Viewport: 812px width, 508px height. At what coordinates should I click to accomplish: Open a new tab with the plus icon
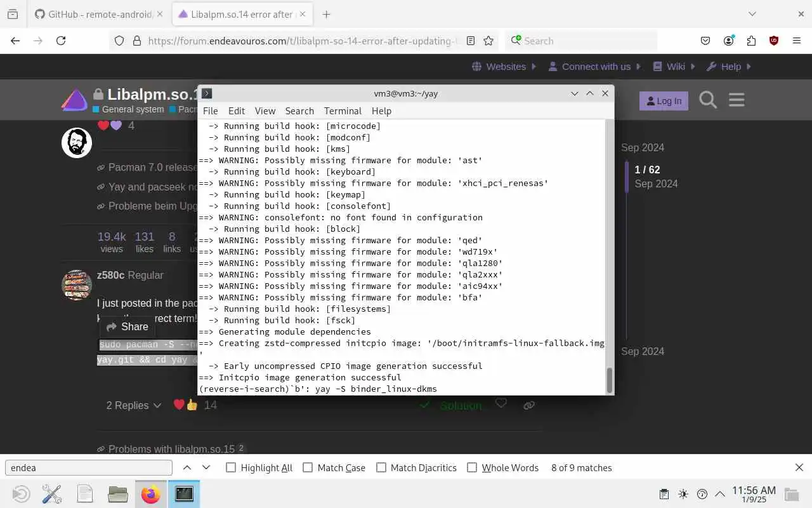(326, 14)
